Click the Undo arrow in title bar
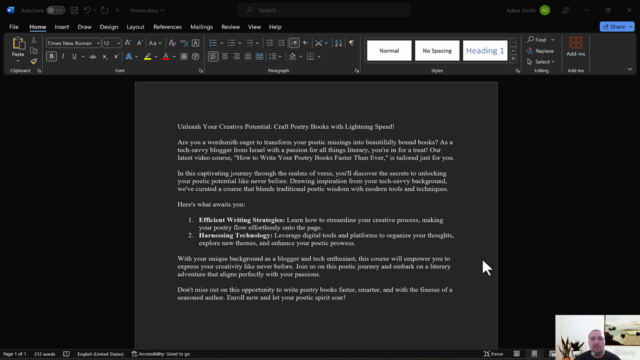The image size is (640, 360). tap(87, 10)
